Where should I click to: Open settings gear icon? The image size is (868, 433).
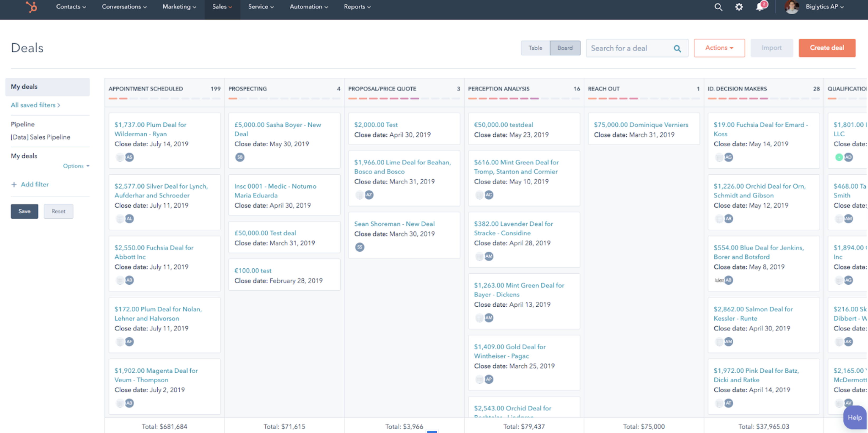pyautogui.click(x=739, y=7)
